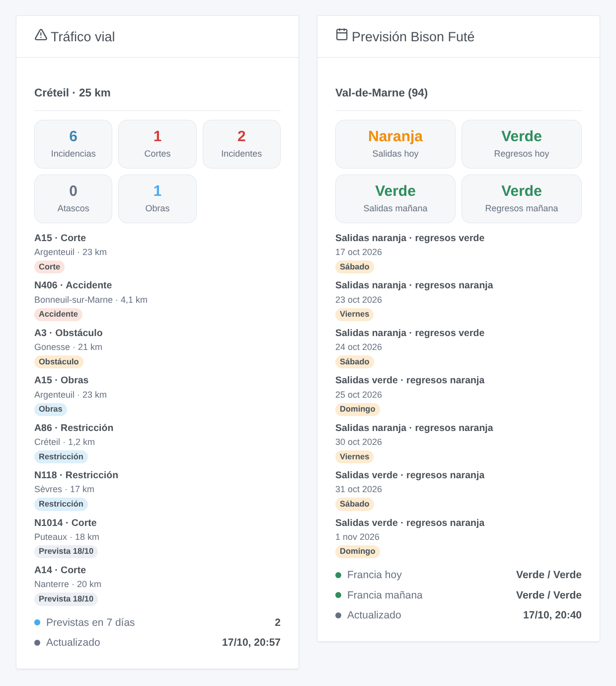This screenshot has height=686, width=616.
Task: Open the A15 · Obras entry
Action: pyautogui.click(x=61, y=380)
